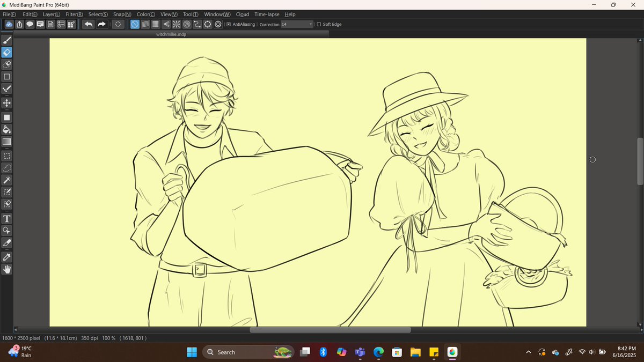Viewport: 644px width, 362px height.
Task: Enable vanishing point snap
Action: (166, 24)
